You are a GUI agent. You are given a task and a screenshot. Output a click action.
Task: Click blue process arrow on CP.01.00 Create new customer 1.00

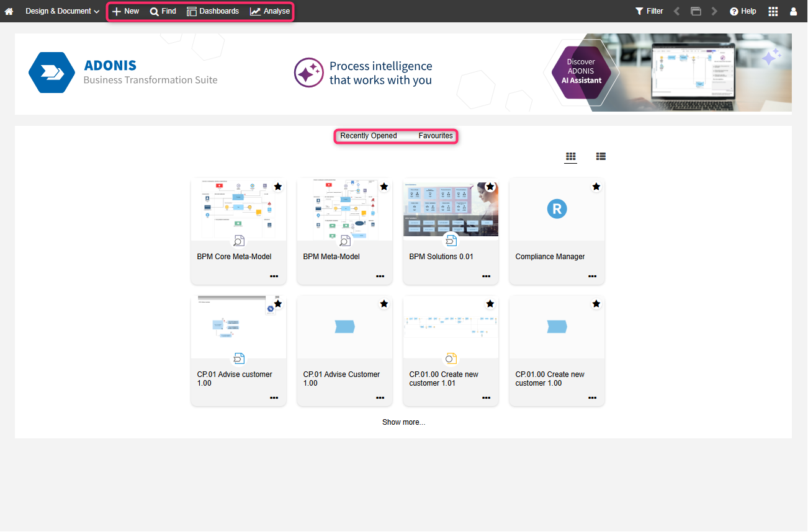[557, 327]
